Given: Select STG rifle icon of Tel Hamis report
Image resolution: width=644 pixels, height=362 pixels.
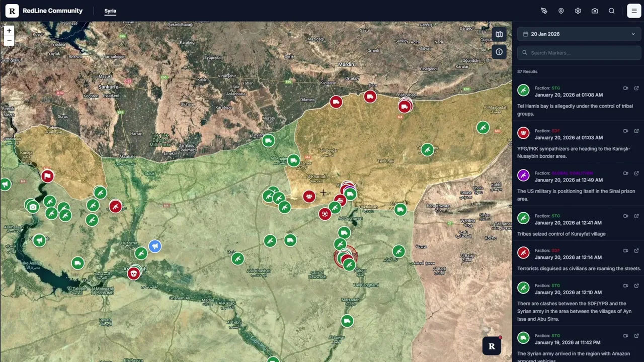Looking at the screenshot, I should pos(523,90).
